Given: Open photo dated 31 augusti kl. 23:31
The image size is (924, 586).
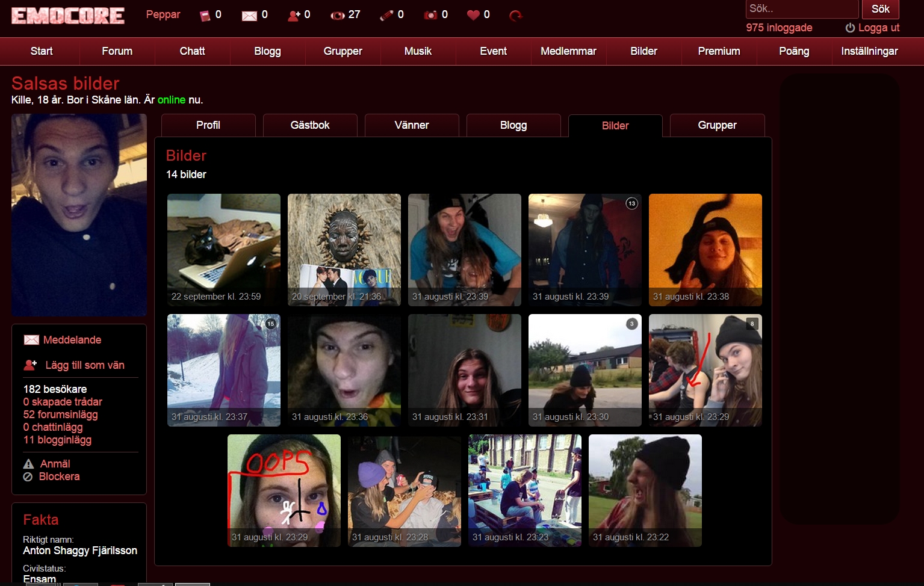Looking at the screenshot, I should pyautogui.click(x=465, y=370).
